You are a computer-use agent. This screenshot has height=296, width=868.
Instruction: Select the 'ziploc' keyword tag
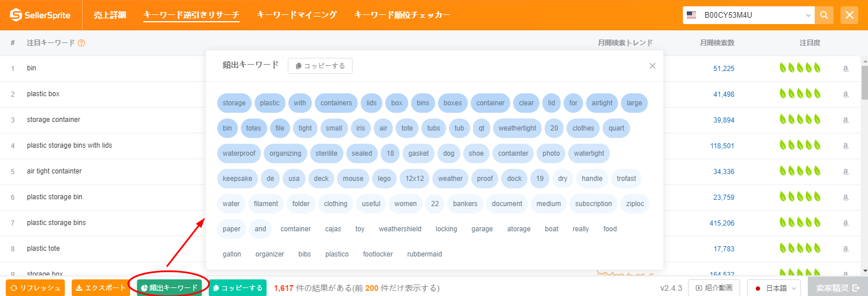coord(635,204)
